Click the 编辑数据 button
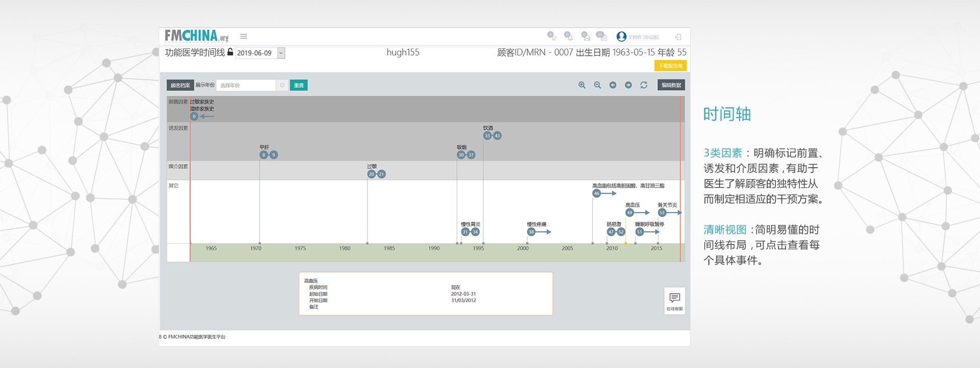Screen dimensions: 980x368 (x=671, y=85)
